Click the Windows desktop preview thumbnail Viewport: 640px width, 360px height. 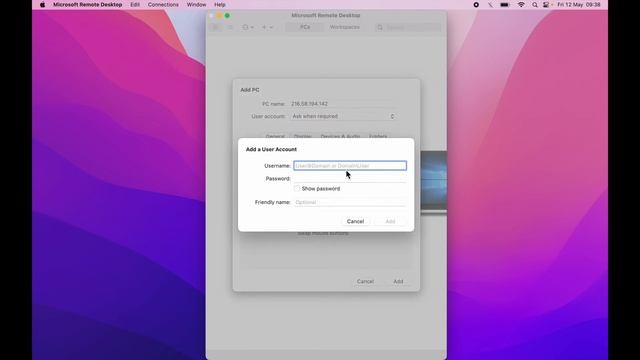[x=433, y=182]
